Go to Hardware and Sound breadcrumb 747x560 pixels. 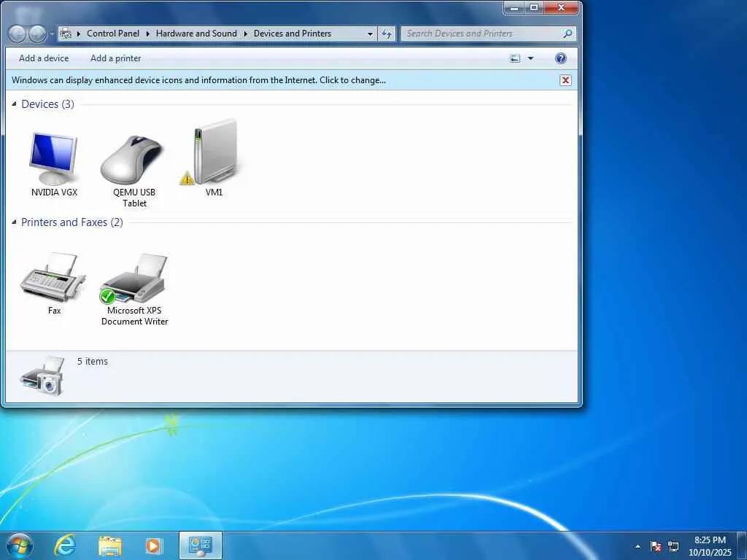click(196, 34)
